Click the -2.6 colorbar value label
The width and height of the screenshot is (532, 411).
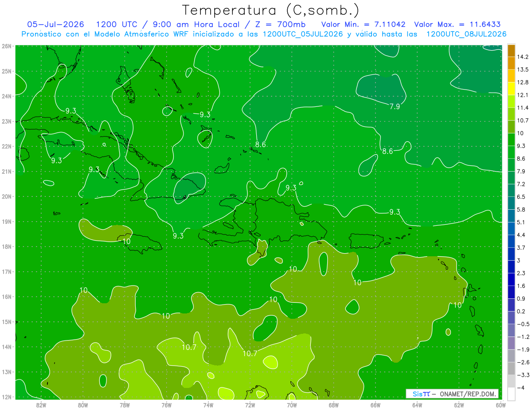pos(523,362)
